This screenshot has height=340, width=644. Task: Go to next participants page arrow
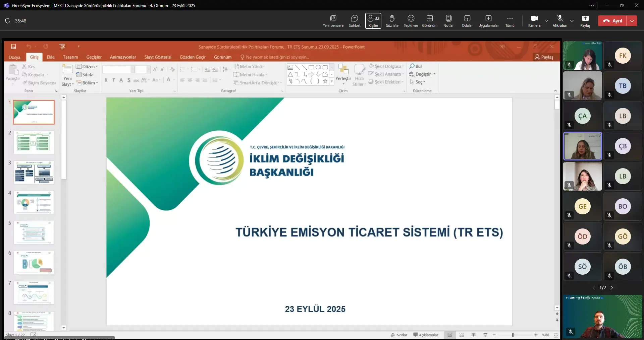(x=612, y=288)
